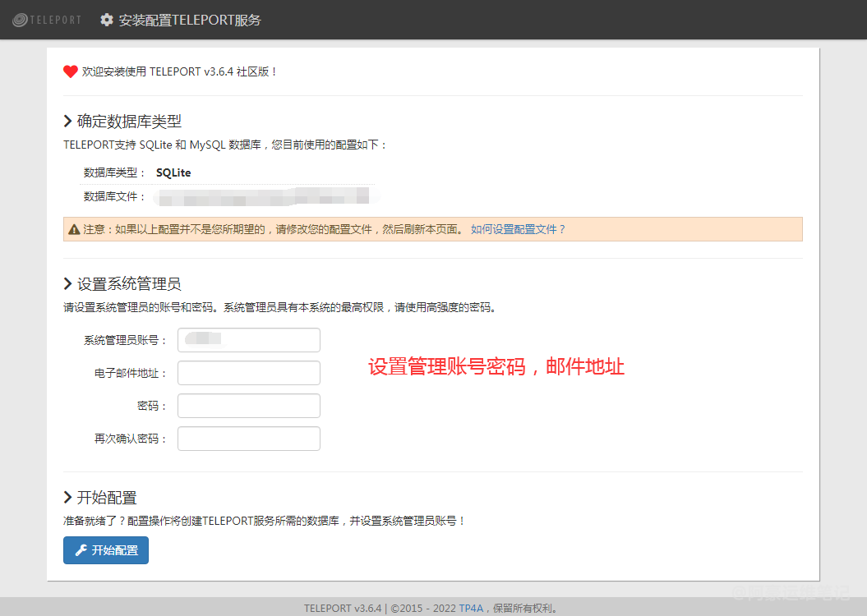Click the 安装配置TELEPORT服务 header title
The image size is (867, 616).
coord(190,20)
